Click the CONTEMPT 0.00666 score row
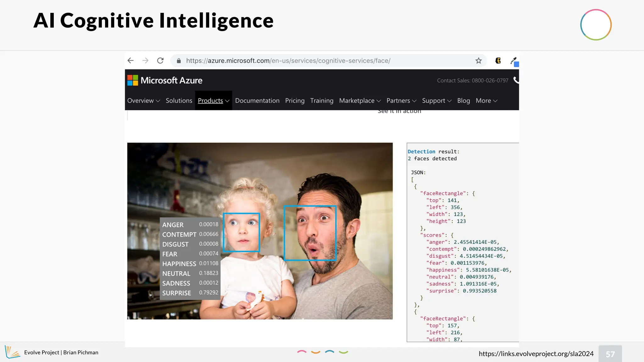Screen dimensions: 644x362 190,234
